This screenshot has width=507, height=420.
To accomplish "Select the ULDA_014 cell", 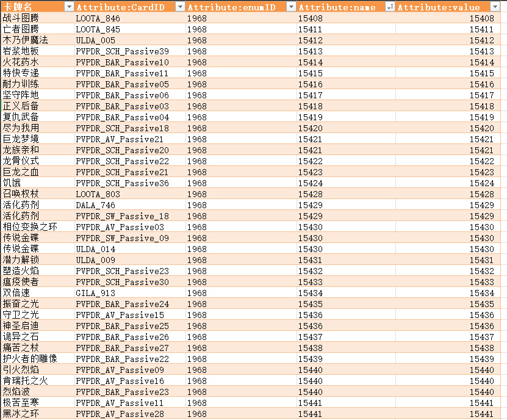I will pos(130,249).
